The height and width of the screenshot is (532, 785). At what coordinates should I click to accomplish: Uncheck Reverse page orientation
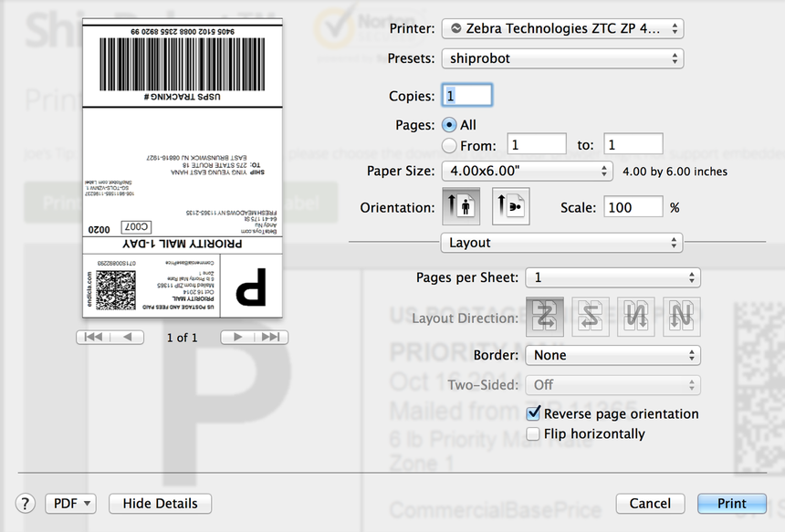coord(534,413)
